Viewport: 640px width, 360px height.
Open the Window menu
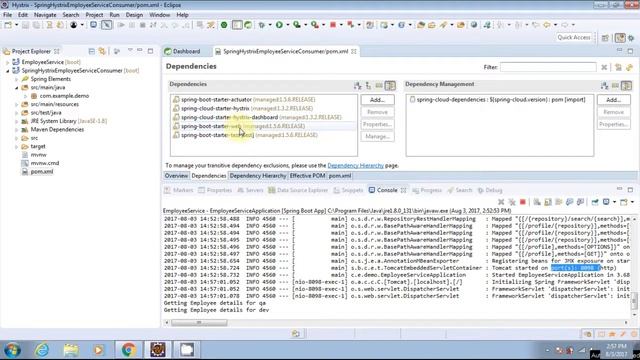tap(159, 15)
